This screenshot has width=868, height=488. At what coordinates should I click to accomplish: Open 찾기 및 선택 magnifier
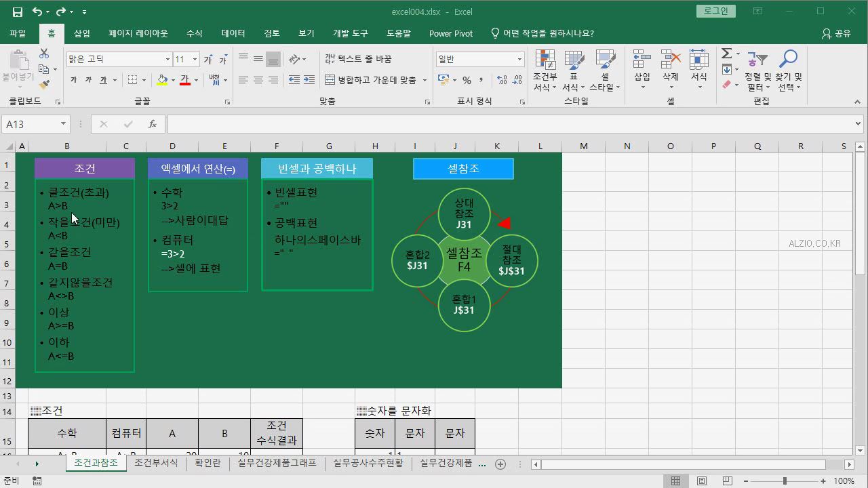click(788, 70)
